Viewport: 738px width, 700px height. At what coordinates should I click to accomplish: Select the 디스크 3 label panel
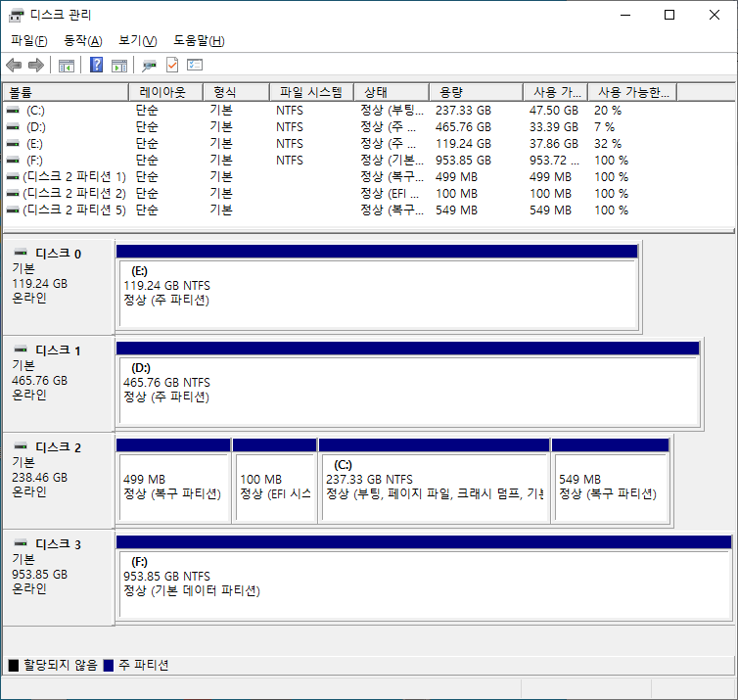point(58,578)
